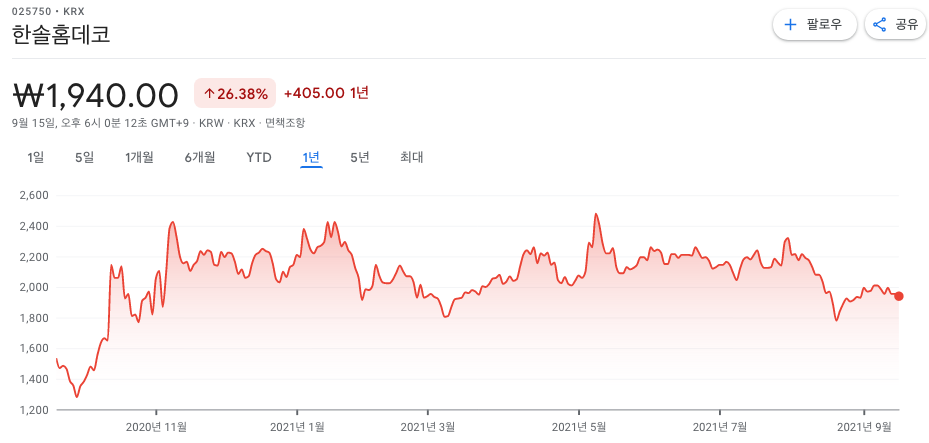
Task: Click the 2,200 y-axis label
Action: point(34,257)
